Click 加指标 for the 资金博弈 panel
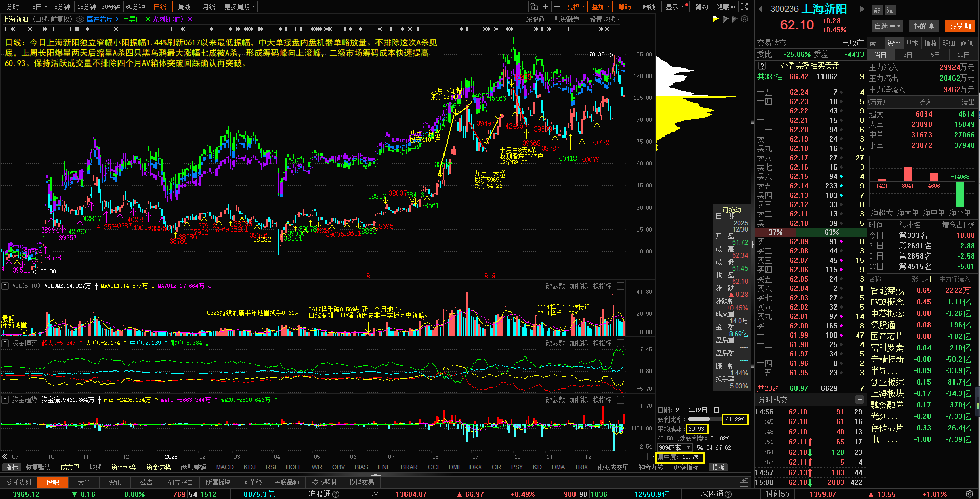 (x=579, y=343)
